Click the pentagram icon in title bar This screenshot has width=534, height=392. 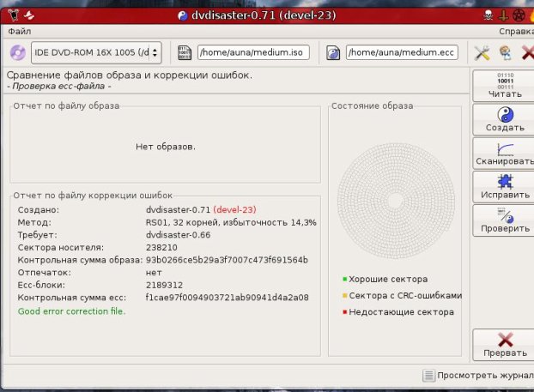click(519, 15)
